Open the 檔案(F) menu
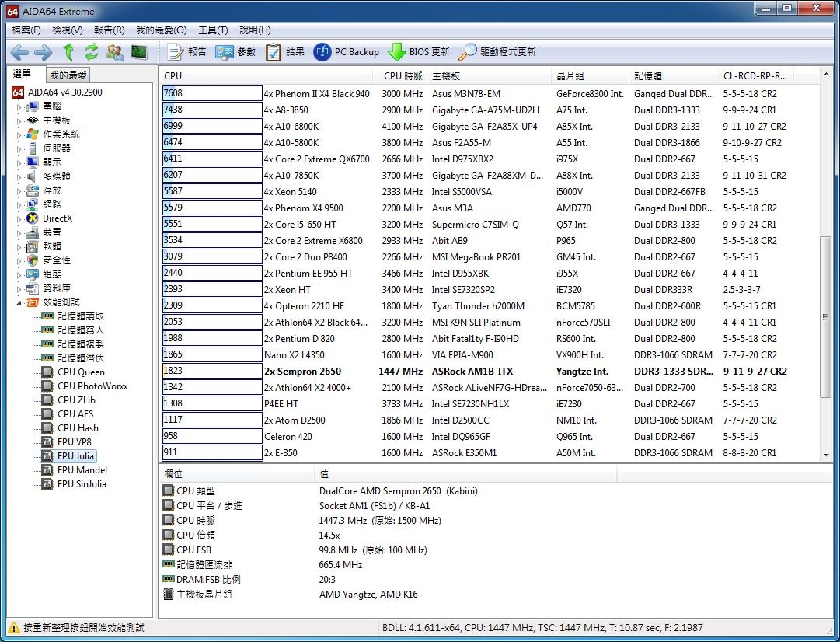The height and width of the screenshot is (642, 840). click(26, 30)
